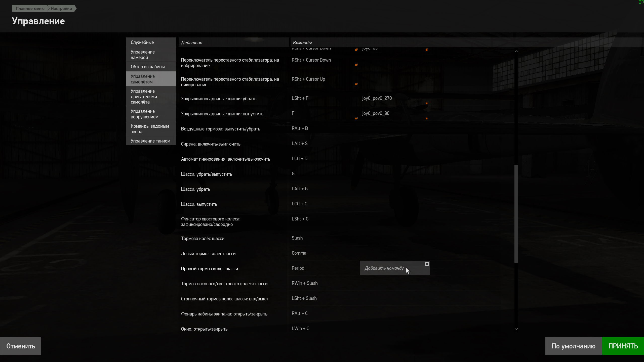This screenshot has width=644, height=362.
Task: Click the scroll-up arrow of the list
Action: (516, 52)
